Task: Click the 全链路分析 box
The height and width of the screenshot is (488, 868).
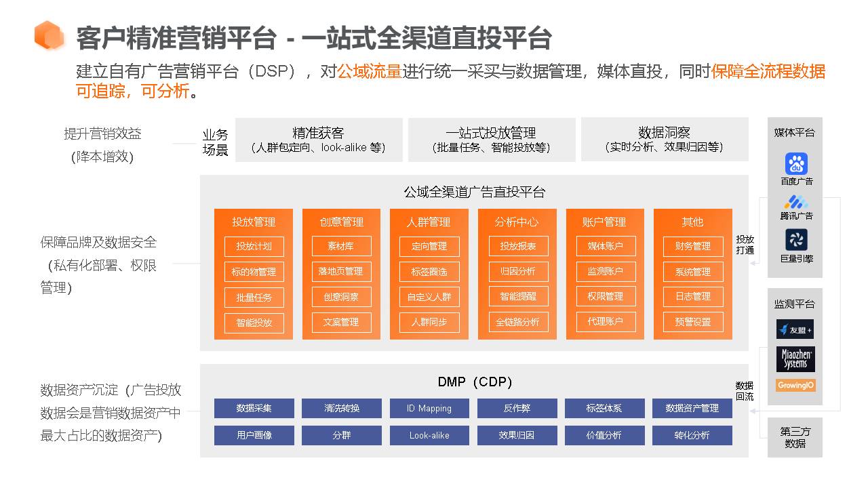Action: click(518, 322)
